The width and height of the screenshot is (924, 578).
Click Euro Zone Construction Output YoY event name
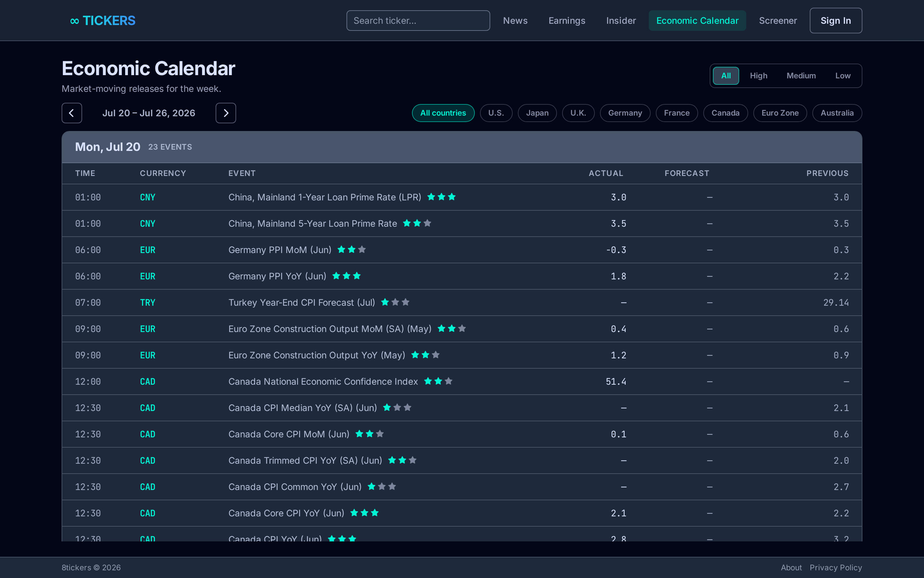[317, 355]
